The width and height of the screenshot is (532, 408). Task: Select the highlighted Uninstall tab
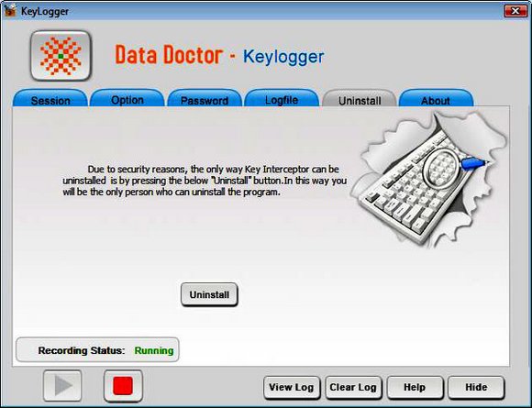tap(360, 98)
